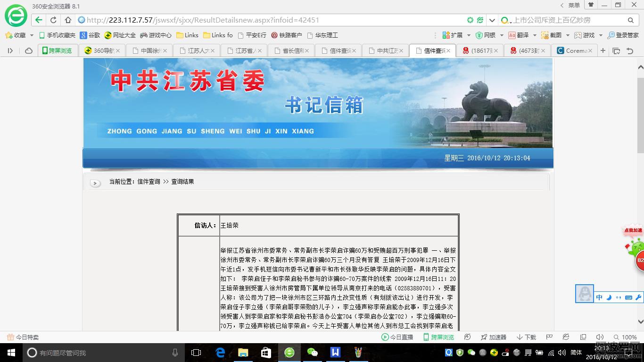Screen dimensions: 644x362
Task: Open the WPS Writer taskbar icon
Action: pos(335,353)
